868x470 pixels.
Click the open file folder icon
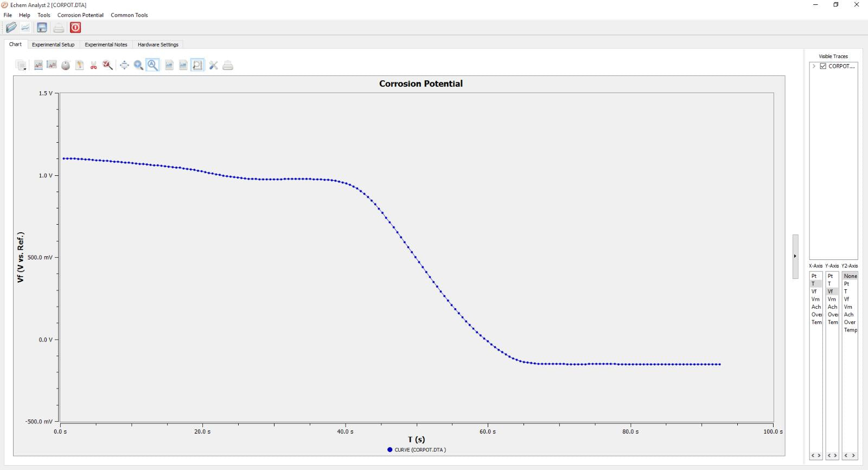pyautogui.click(x=11, y=28)
